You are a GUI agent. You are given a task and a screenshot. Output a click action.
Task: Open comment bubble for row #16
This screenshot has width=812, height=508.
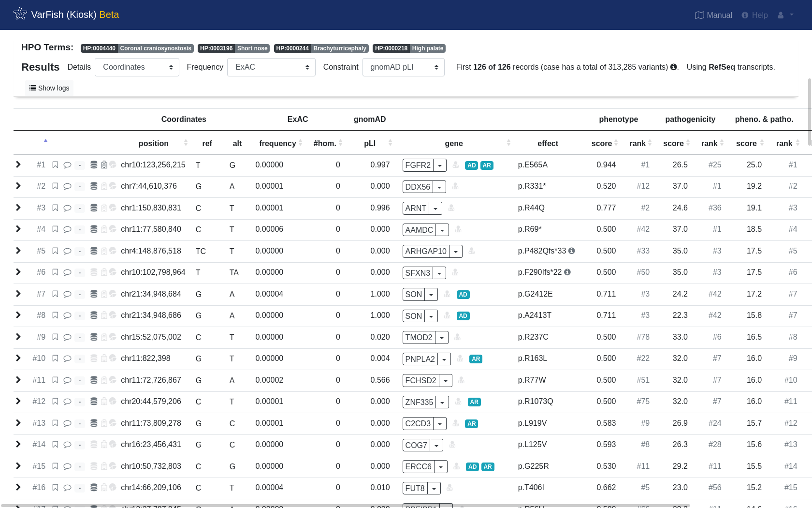[x=68, y=488]
